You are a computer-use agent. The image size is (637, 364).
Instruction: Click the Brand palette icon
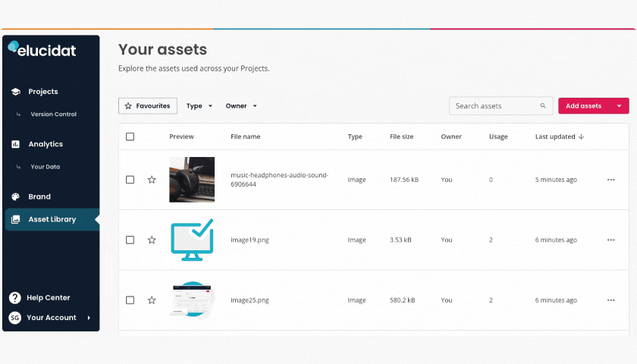pos(15,196)
